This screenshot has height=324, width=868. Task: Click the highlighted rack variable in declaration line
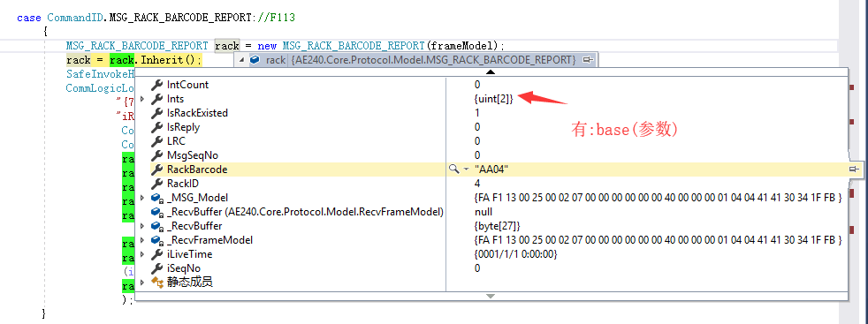pyautogui.click(x=227, y=46)
